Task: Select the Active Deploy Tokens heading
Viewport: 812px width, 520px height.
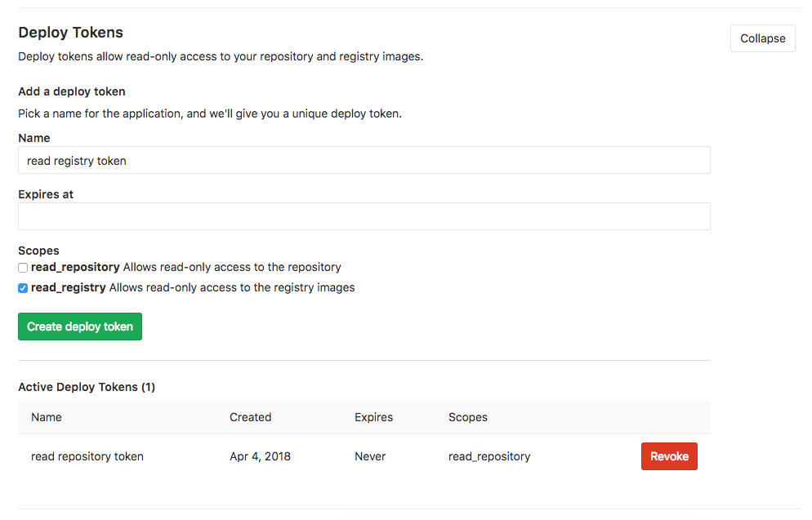Action: click(86, 386)
